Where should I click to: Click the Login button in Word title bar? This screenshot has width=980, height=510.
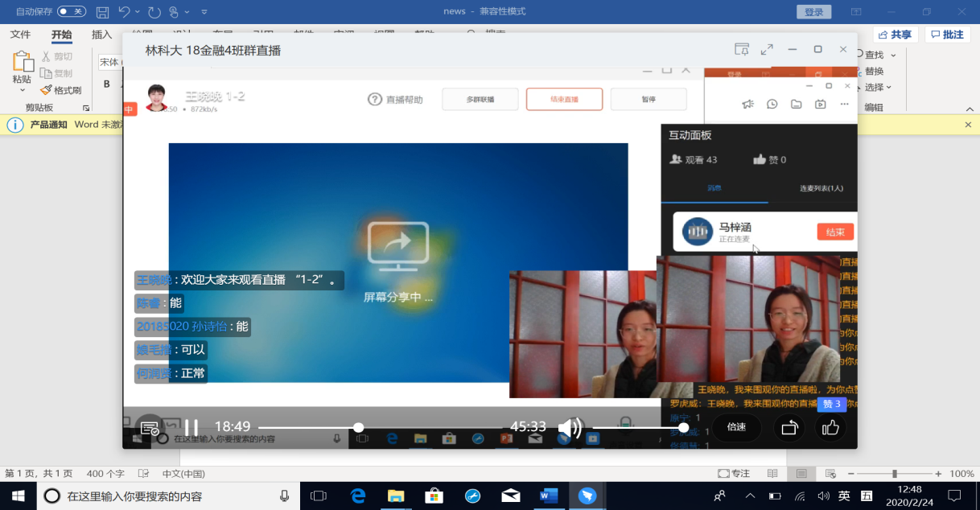point(813,12)
